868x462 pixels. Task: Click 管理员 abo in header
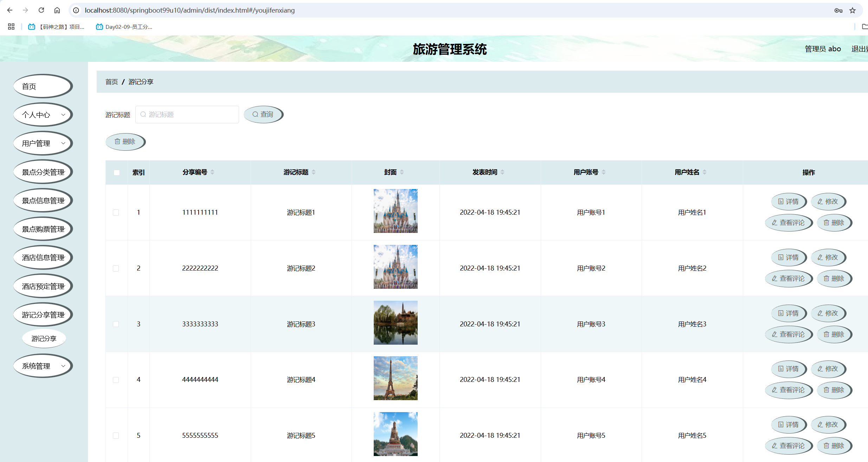pos(823,49)
